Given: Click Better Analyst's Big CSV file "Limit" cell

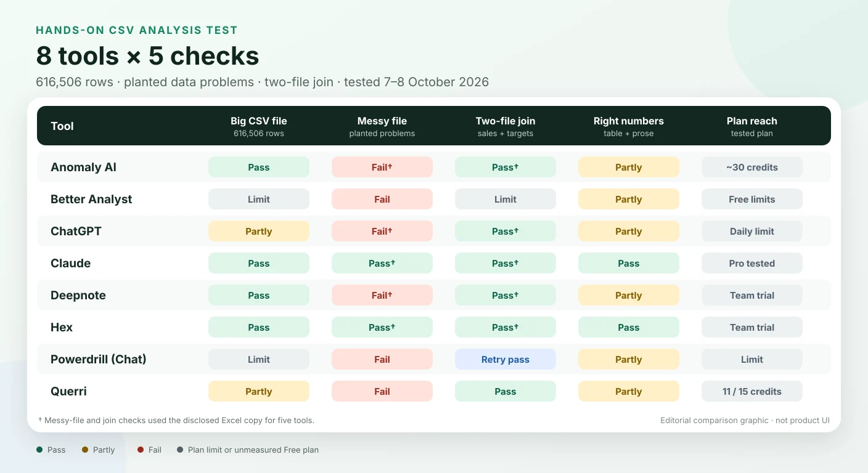Looking at the screenshot, I should coord(259,200).
